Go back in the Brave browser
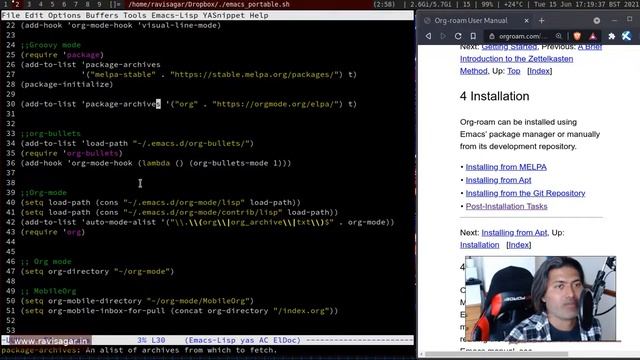This screenshot has height=360, width=640. pos(428,36)
